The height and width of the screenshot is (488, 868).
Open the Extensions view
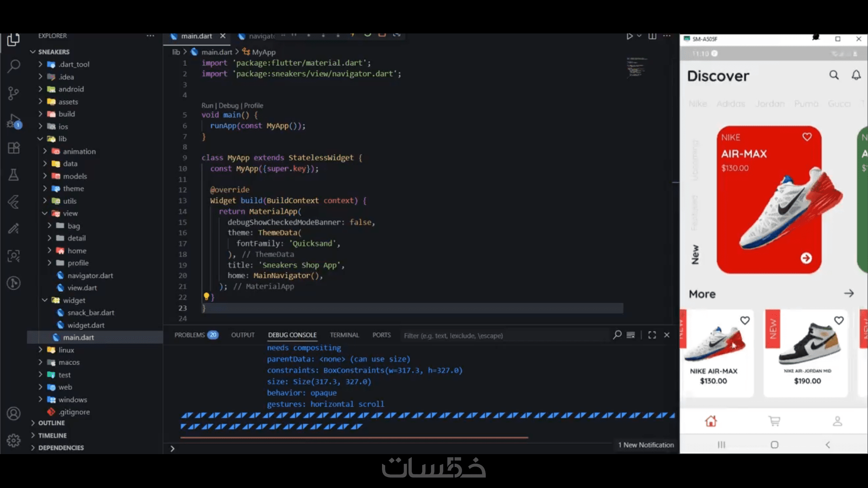(x=14, y=148)
